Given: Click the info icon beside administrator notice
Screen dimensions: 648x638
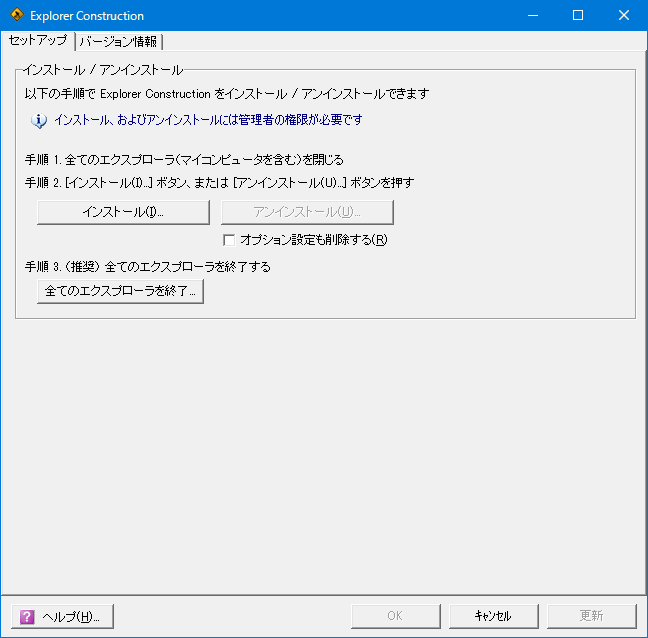Looking at the screenshot, I should [39, 121].
